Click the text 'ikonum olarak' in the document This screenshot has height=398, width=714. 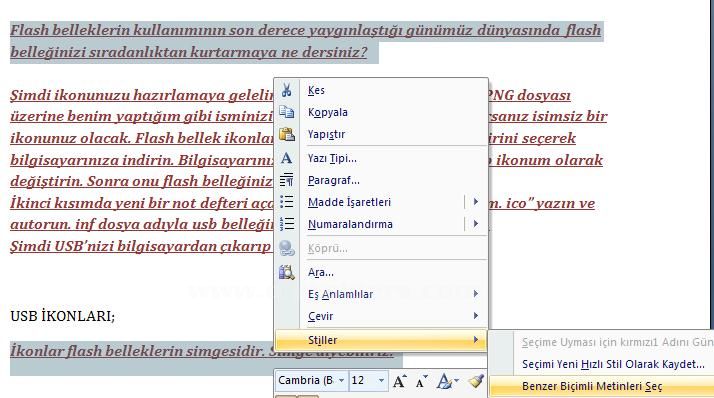coord(549,160)
